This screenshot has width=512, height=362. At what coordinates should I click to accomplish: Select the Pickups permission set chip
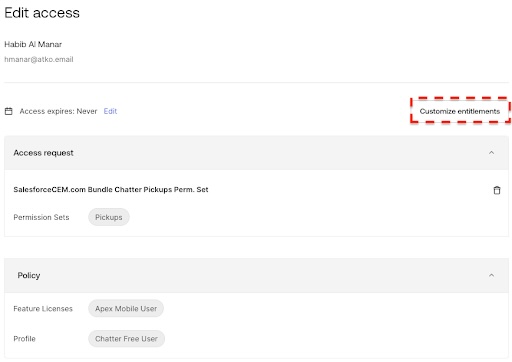109,217
